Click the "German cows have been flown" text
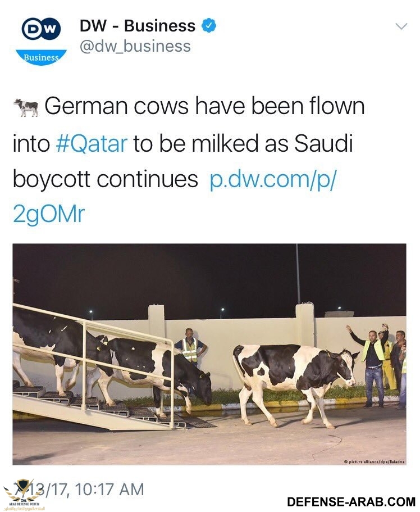Screen dimensions: 420x512 click(x=204, y=106)
